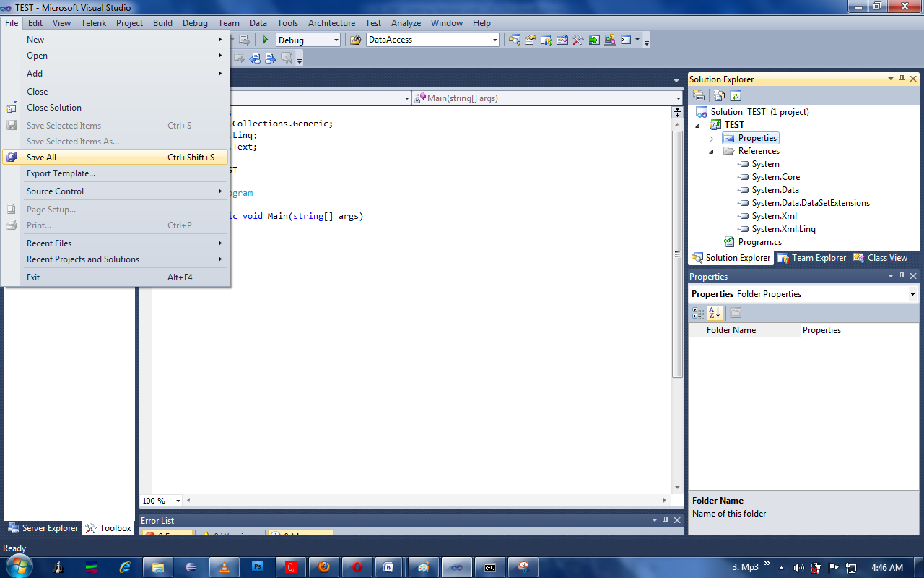Switch to the Server Explorer tab

coord(43,528)
